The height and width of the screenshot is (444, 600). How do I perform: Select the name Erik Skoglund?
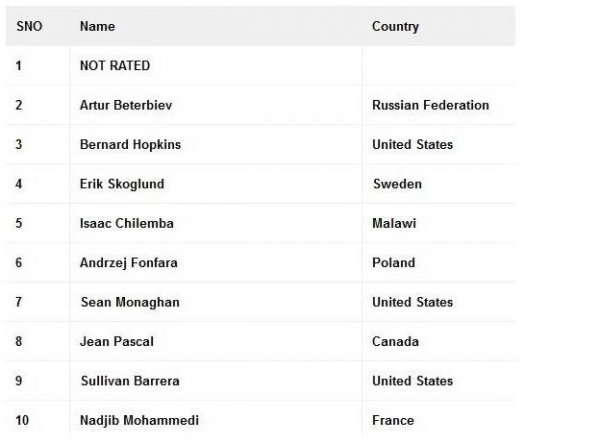[122, 184]
